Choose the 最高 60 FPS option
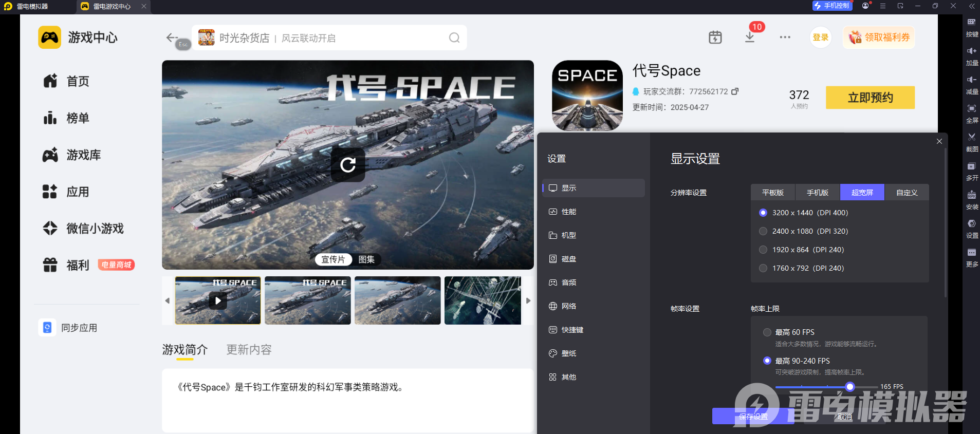 click(x=767, y=332)
